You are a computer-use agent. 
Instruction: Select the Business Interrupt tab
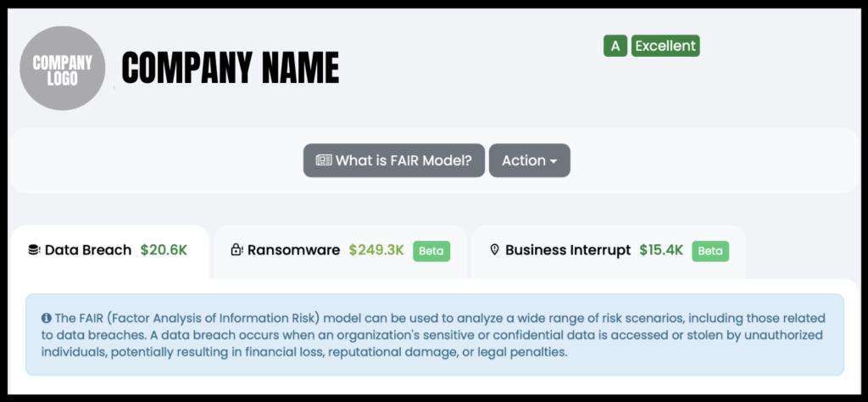click(567, 250)
